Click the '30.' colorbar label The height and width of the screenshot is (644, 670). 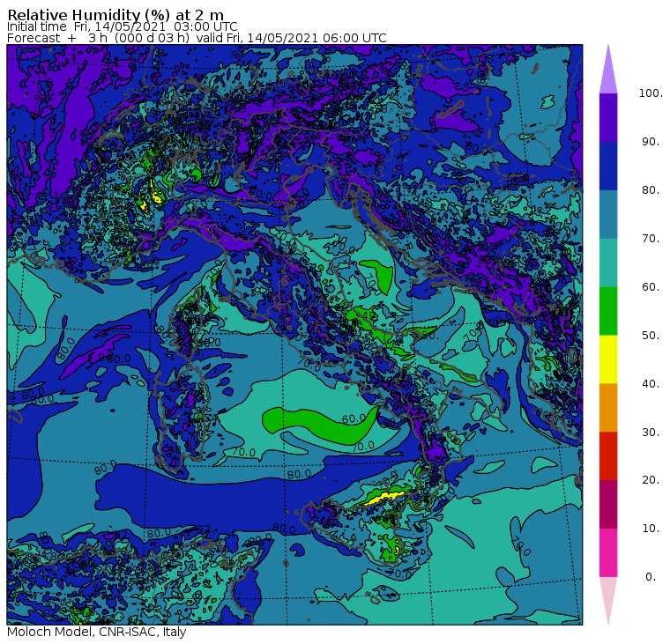pos(651,433)
